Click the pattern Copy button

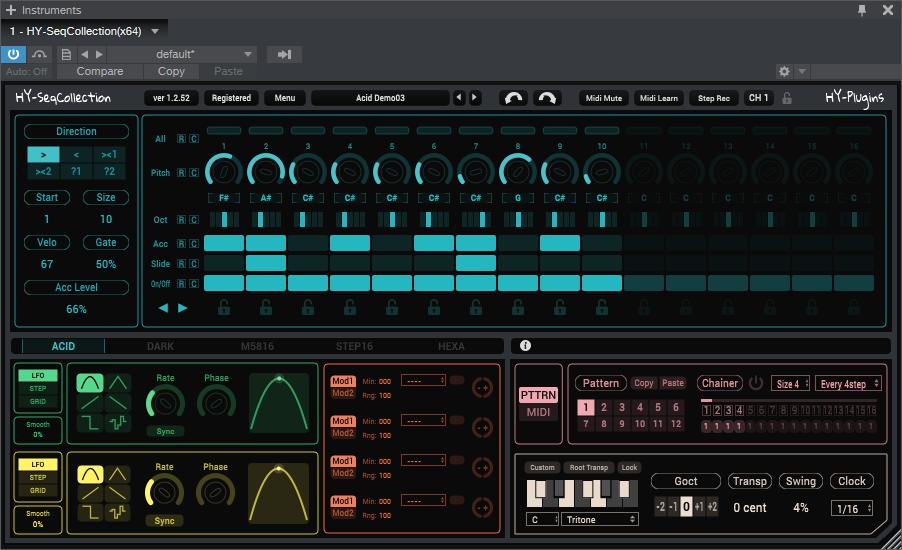[644, 383]
